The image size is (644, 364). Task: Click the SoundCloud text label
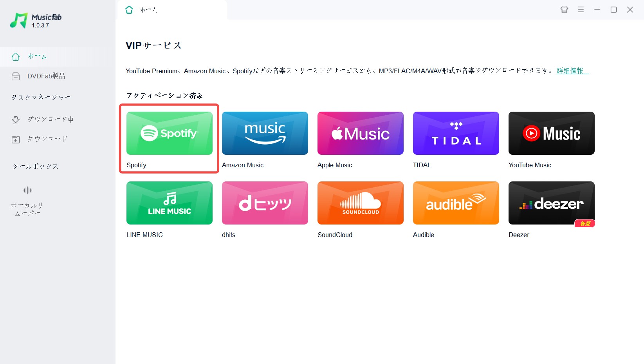coord(335,235)
